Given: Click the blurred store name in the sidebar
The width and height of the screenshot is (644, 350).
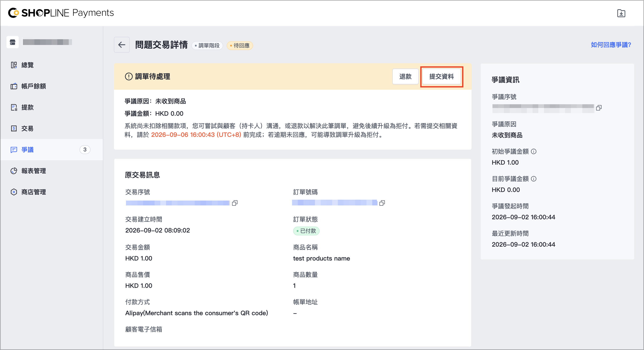Looking at the screenshot, I should click(47, 42).
